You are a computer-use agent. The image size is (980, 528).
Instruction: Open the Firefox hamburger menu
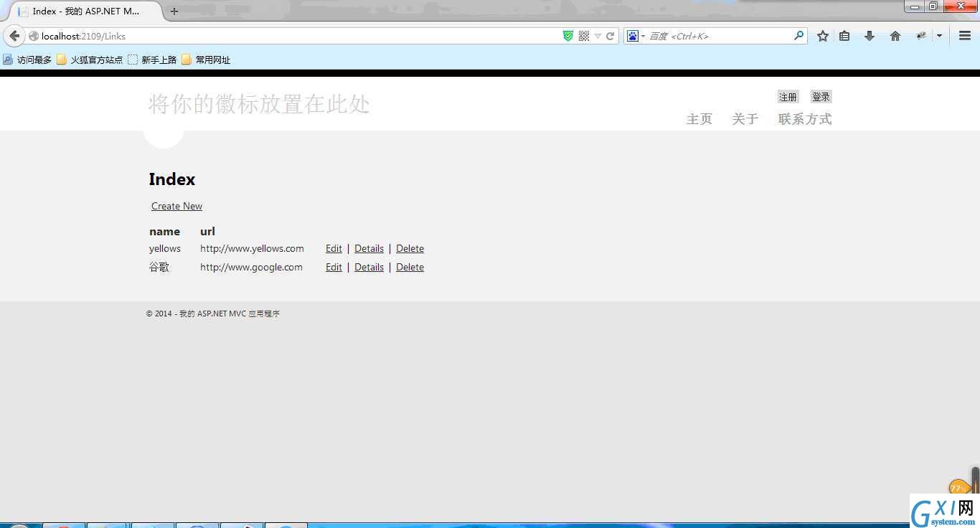965,36
